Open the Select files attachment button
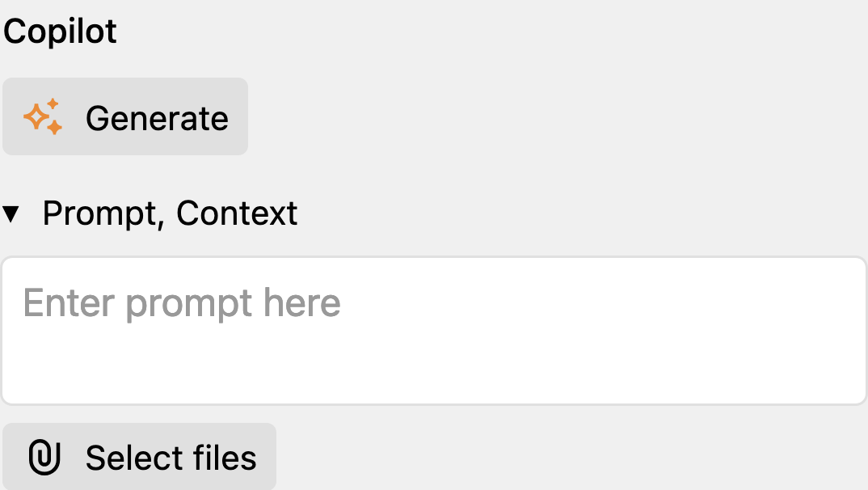The height and width of the screenshot is (490, 868). pos(139,457)
